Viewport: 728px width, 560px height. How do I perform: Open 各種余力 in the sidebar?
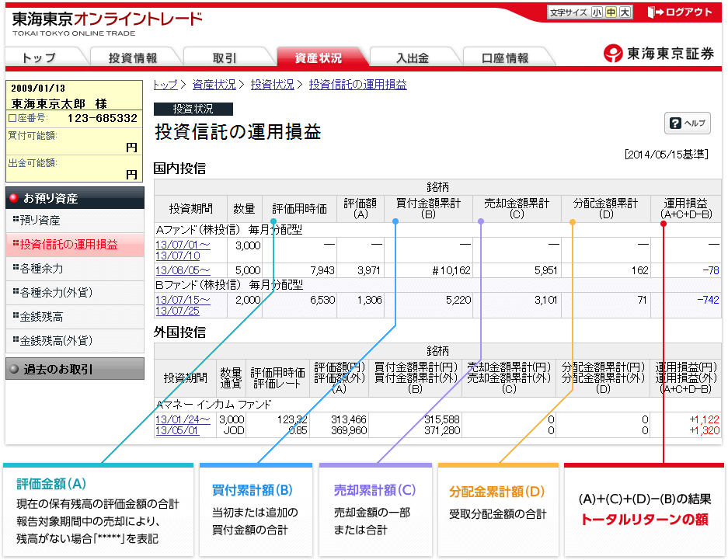coord(75,269)
